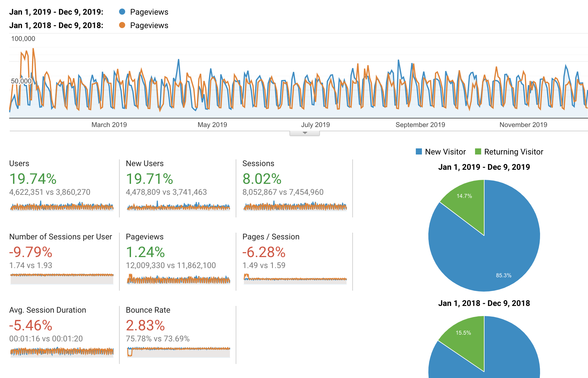Click the orange 2018 Pageviews legend dot
Viewport: 588px width, 378px height.
point(122,25)
